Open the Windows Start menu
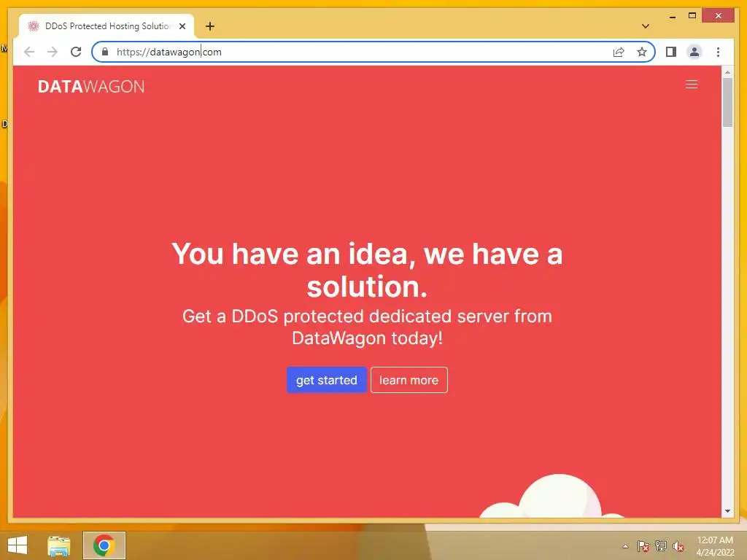Viewport: 747px width, 560px height. coord(18,545)
